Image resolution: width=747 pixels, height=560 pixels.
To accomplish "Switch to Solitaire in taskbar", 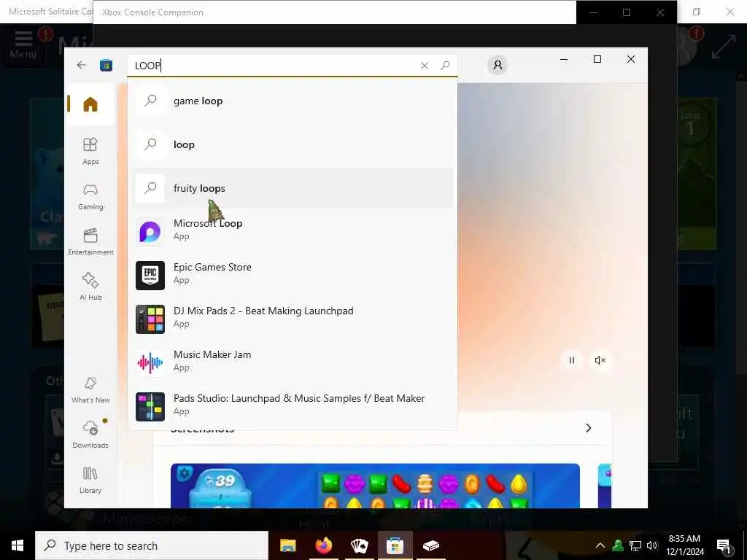I will click(x=359, y=545).
